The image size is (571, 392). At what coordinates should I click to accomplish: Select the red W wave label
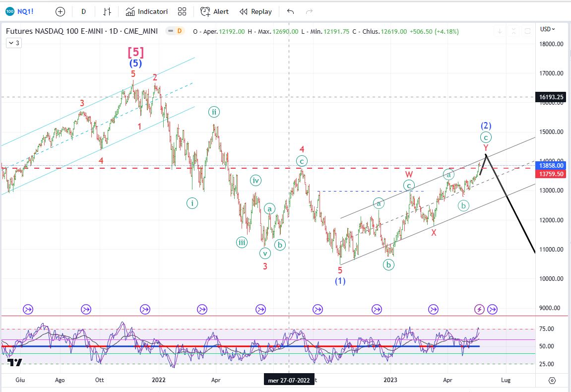(409, 175)
